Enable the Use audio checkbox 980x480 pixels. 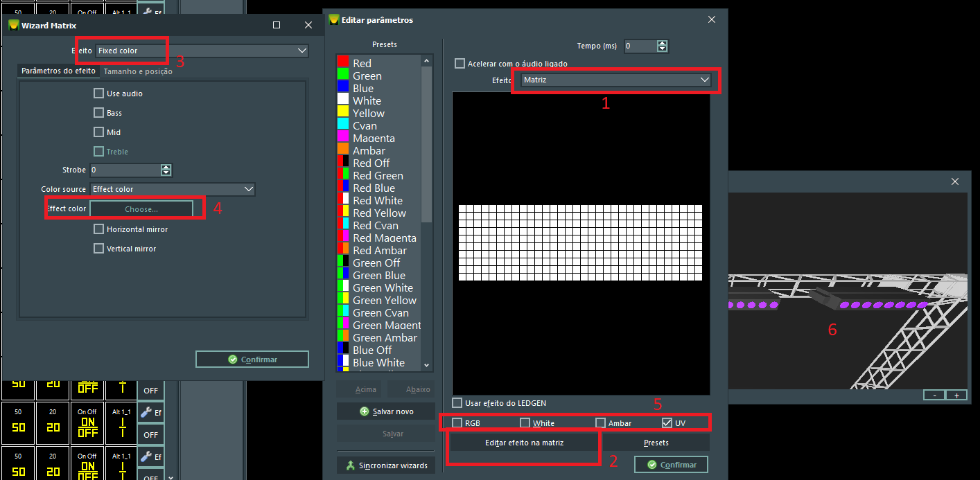tap(98, 94)
